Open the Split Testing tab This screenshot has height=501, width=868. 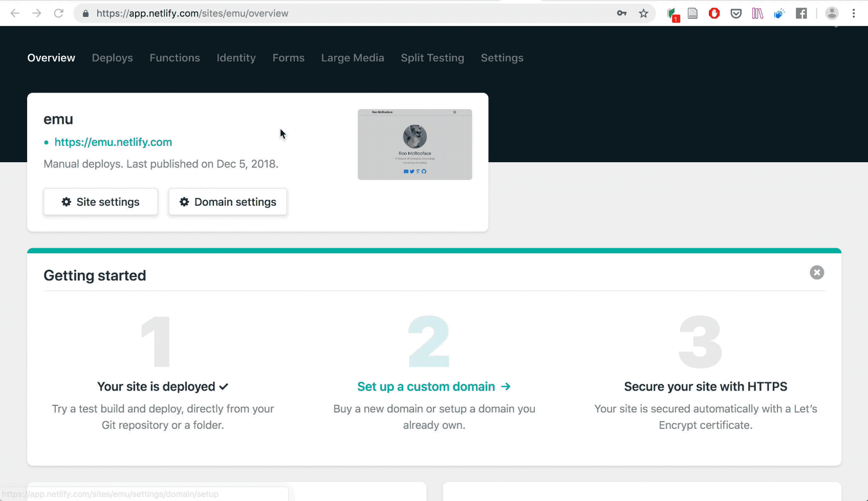[x=432, y=58]
